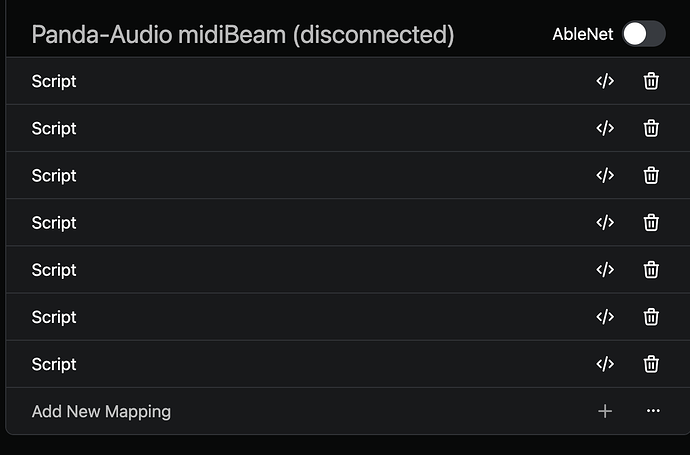690x455 pixels.
Task: Trash the sixth Script mapping
Action: (651, 316)
